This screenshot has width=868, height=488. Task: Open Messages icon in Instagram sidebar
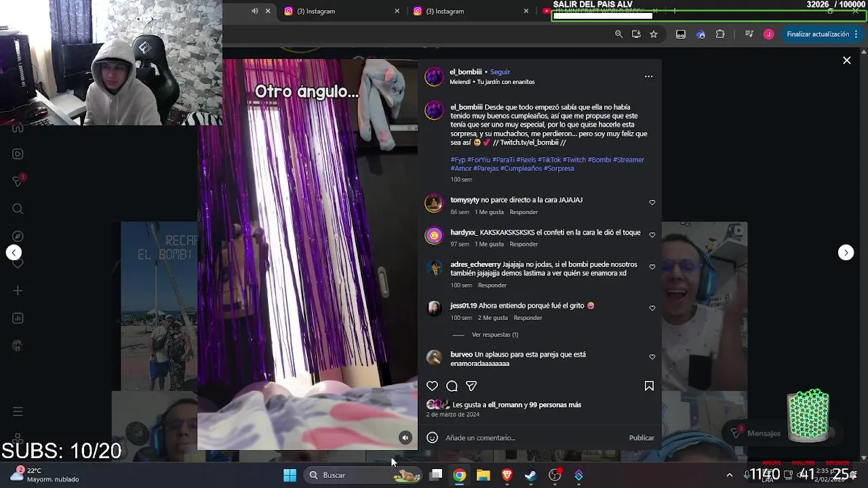pyautogui.click(x=18, y=181)
